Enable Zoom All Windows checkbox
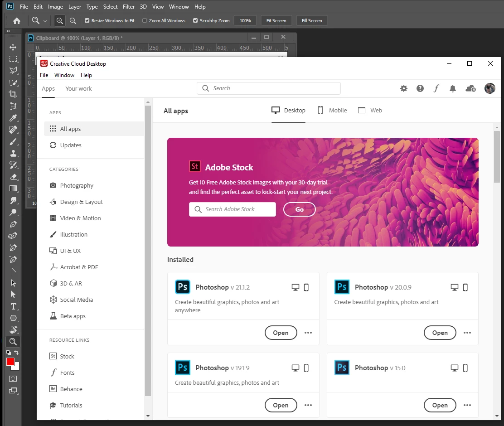 point(145,20)
